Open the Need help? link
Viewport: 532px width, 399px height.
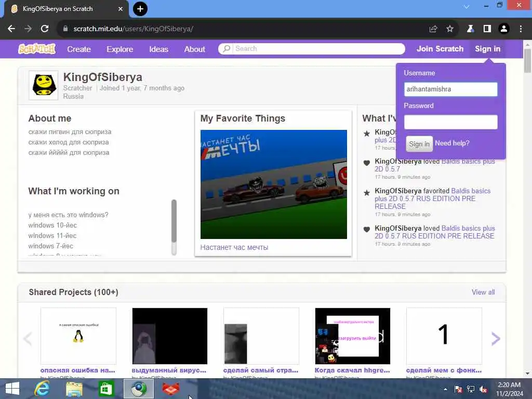pos(452,143)
